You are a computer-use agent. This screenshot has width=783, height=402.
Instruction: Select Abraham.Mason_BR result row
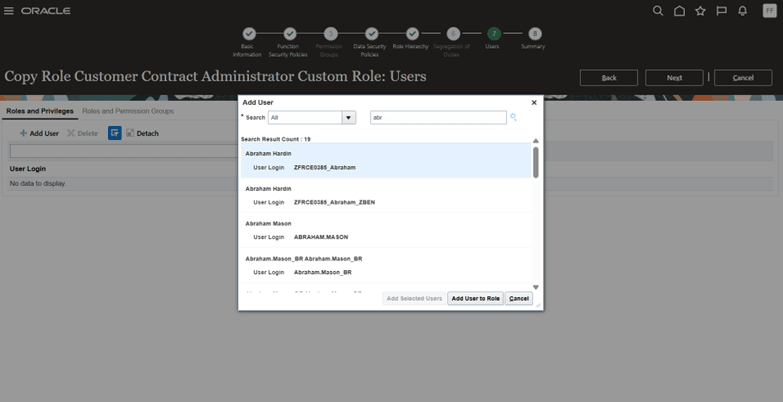coord(386,265)
